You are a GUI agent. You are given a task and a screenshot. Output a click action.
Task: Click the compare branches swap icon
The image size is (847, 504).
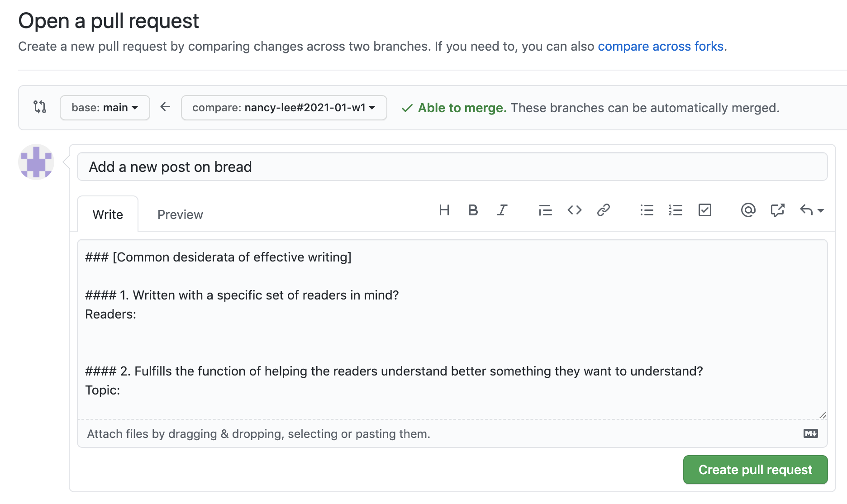pyautogui.click(x=40, y=107)
